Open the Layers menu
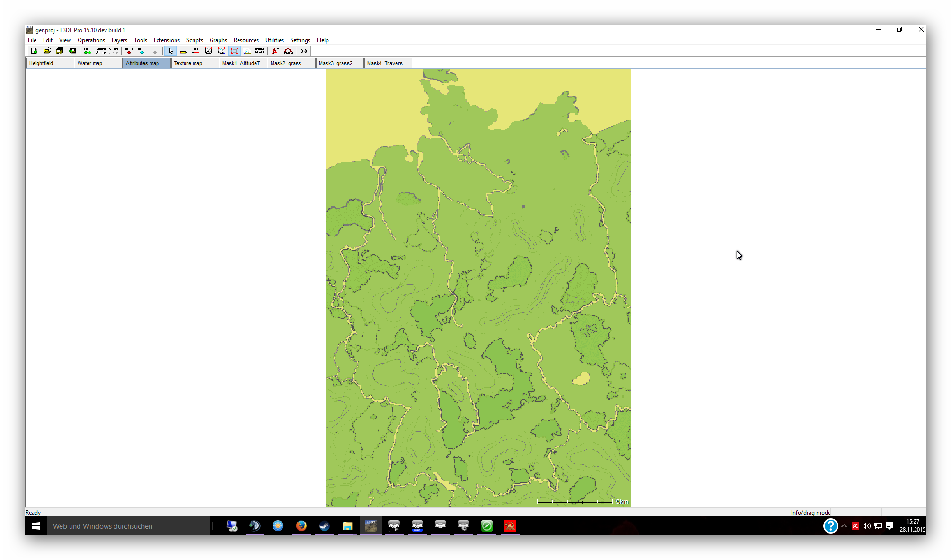Viewport: 951px width, 560px height. pyautogui.click(x=119, y=40)
